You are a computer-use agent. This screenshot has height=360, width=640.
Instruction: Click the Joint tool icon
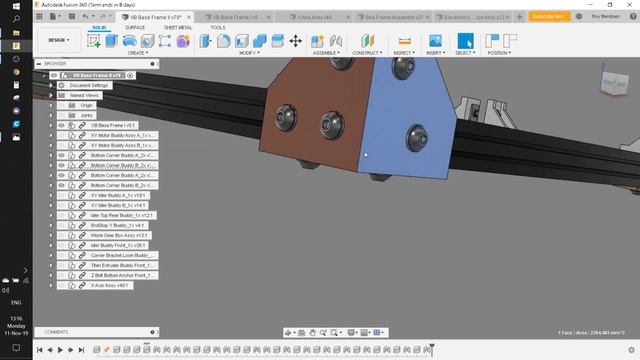(x=336, y=41)
